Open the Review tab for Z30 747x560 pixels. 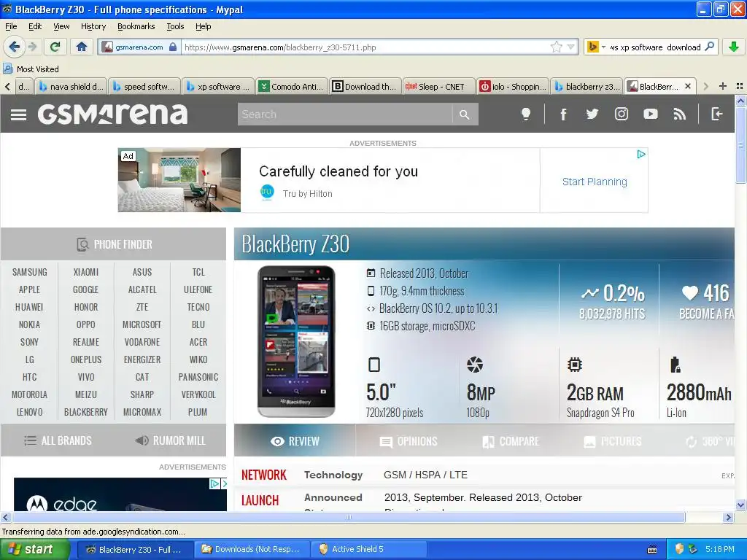coord(295,441)
